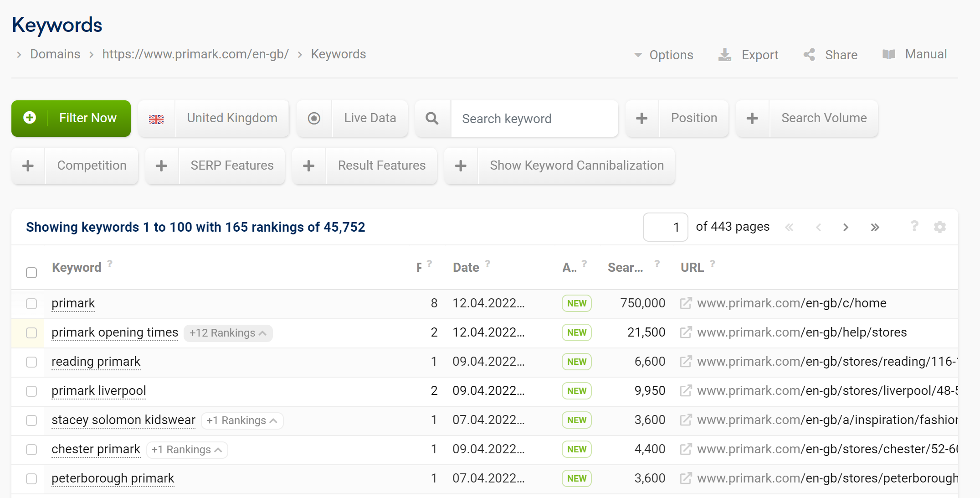Open the primark.com/en-gb breadcrumb link
The width and height of the screenshot is (980, 498).
pos(195,54)
